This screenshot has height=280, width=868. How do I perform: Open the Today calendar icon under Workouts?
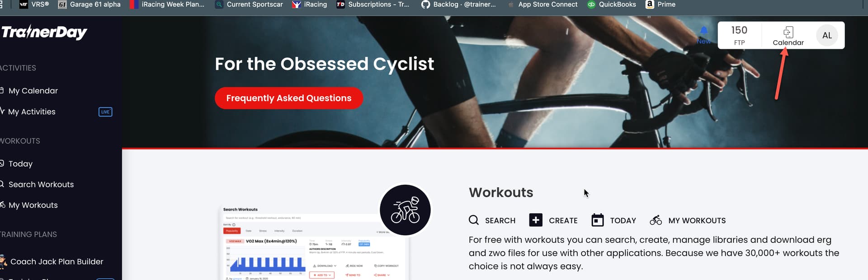click(x=598, y=220)
